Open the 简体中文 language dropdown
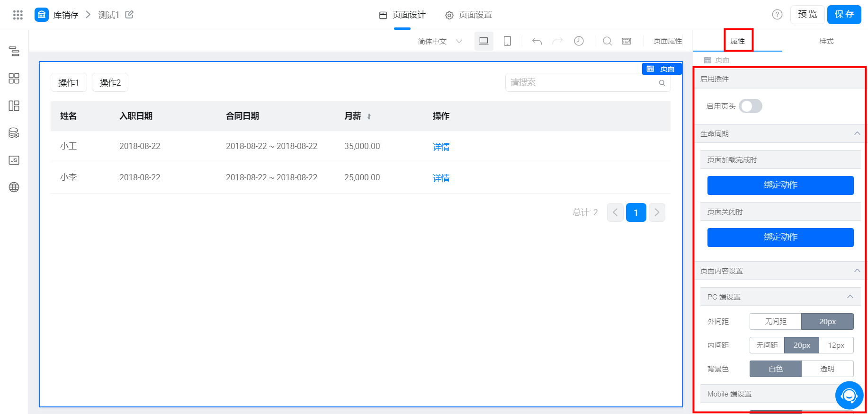The width and height of the screenshot is (868, 414). [439, 41]
